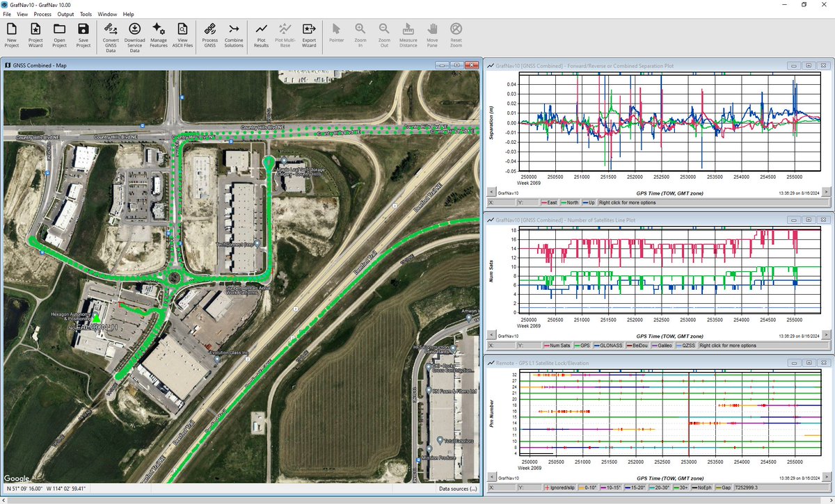Click Ignored/slip legend in Lock/Elevation plot
Image resolution: width=835 pixels, height=504 pixels.
(559, 487)
